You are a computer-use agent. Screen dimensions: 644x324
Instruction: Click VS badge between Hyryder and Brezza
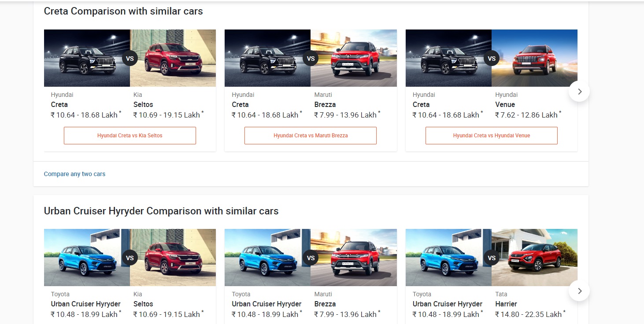click(x=311, y=258)
